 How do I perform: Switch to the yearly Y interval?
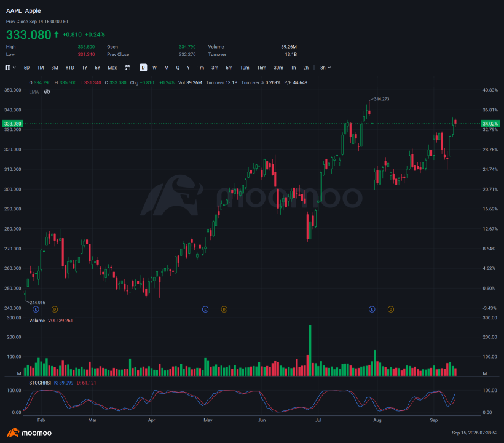188,68
